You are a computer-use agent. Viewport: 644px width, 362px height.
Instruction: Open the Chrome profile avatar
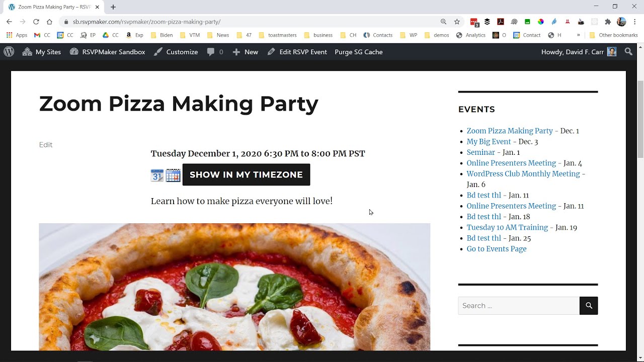(621, 22)
